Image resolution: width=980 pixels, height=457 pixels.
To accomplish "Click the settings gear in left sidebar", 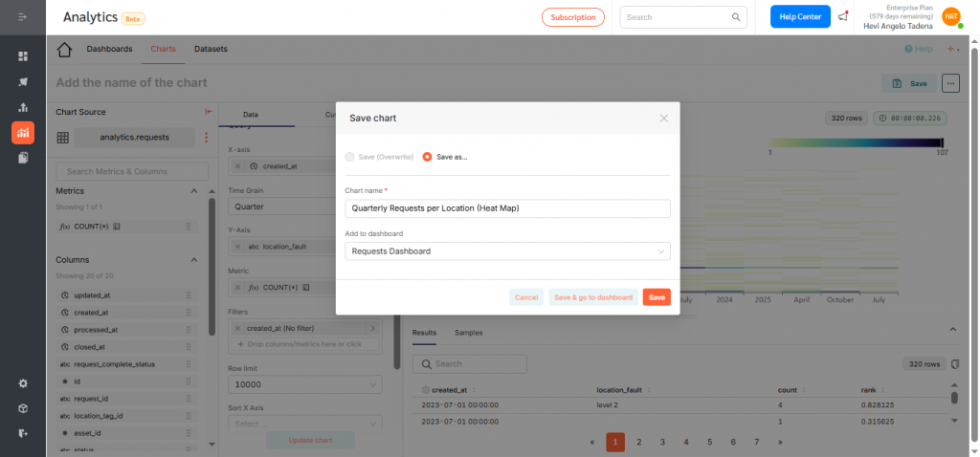I will [x=23, y=383].
